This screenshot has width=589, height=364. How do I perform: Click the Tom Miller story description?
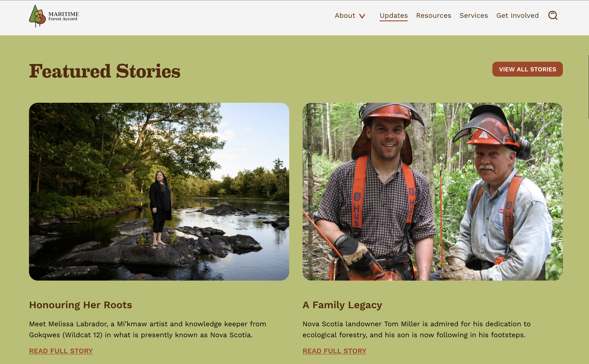point(417,329)
